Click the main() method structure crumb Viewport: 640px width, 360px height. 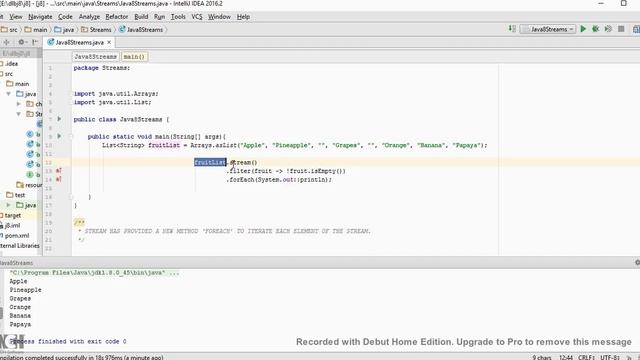pos(134,57)
